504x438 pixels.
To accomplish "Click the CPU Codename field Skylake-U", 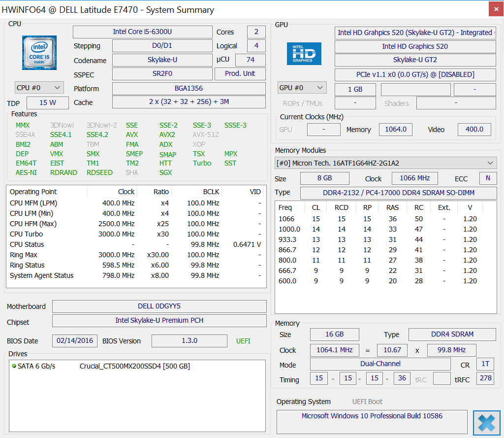I will pos(162,60).
